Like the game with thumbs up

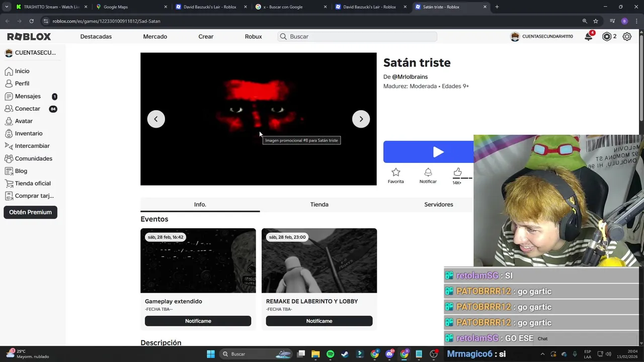click(x=457, y=172)
